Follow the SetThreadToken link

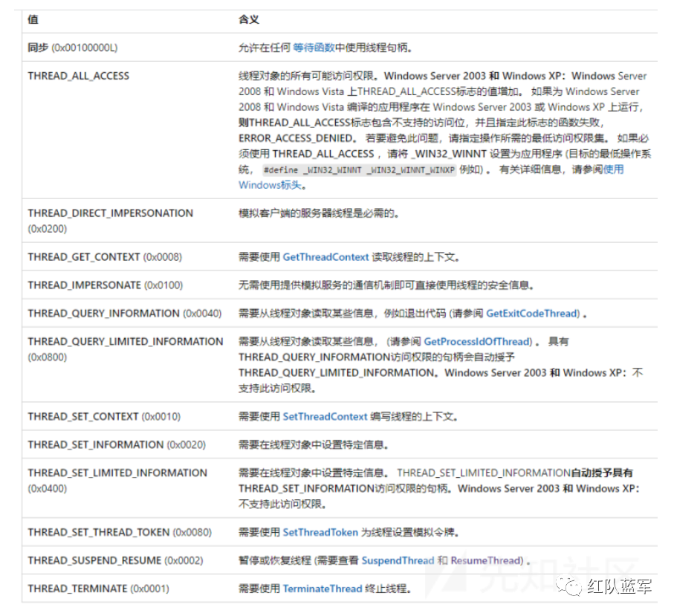tap(320, 533)
